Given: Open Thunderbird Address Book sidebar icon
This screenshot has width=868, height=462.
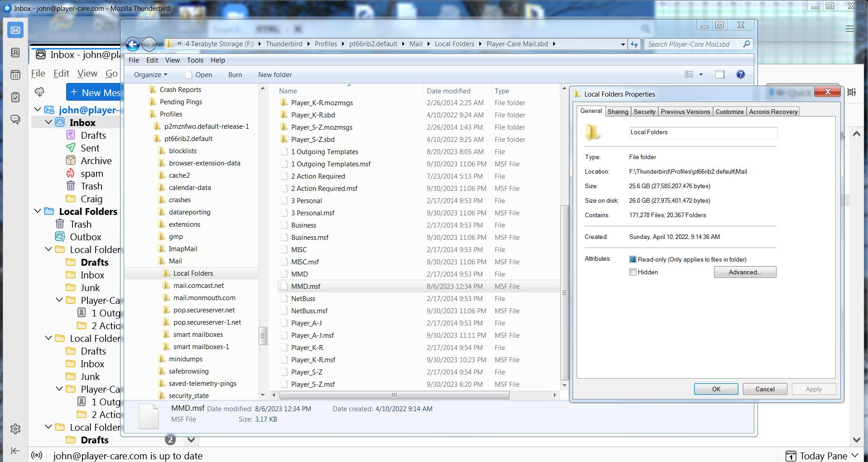Looking at the screenshot, I should [x=15, y=53].
